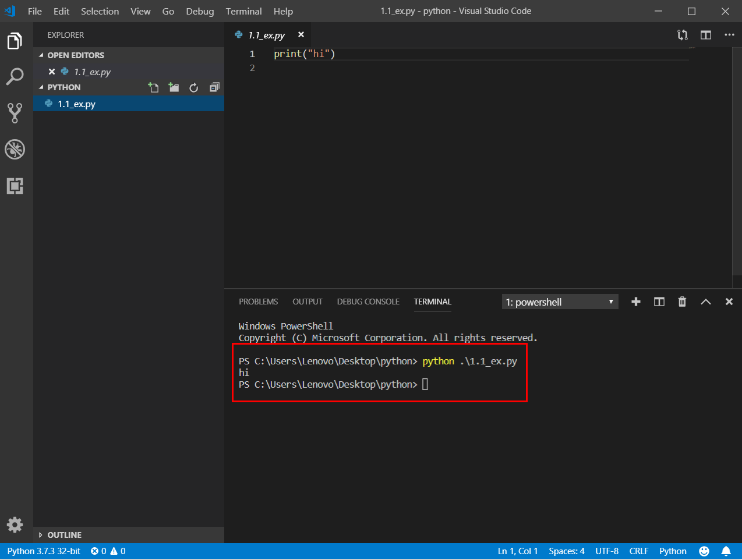Close the 1.1_ex.py editor tab
This screenshot has height=560, width=742.
click(301, 35)
